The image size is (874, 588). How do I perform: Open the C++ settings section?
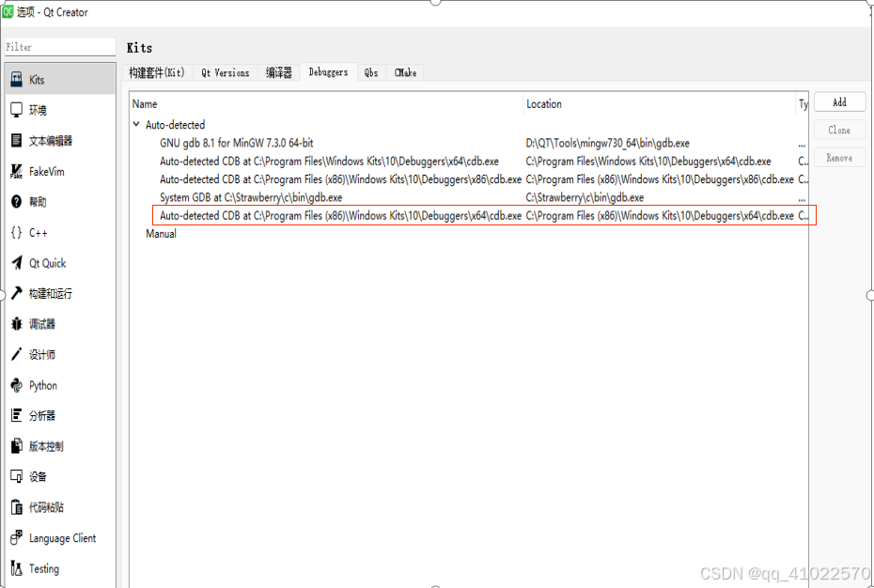click(36, 232)
